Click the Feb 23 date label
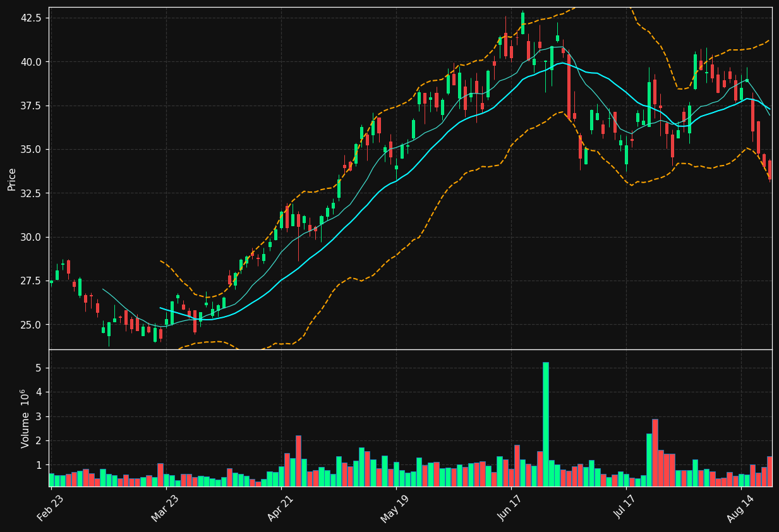 point(50,509)
